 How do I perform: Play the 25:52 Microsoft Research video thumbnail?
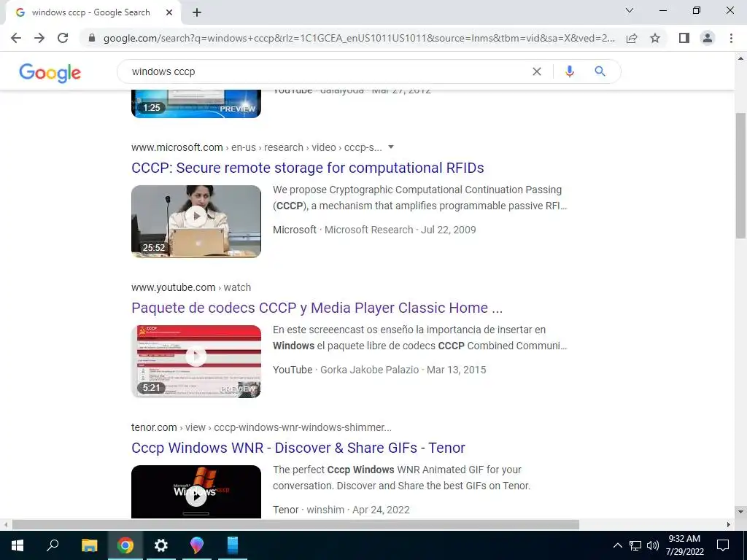coord(196,222)
